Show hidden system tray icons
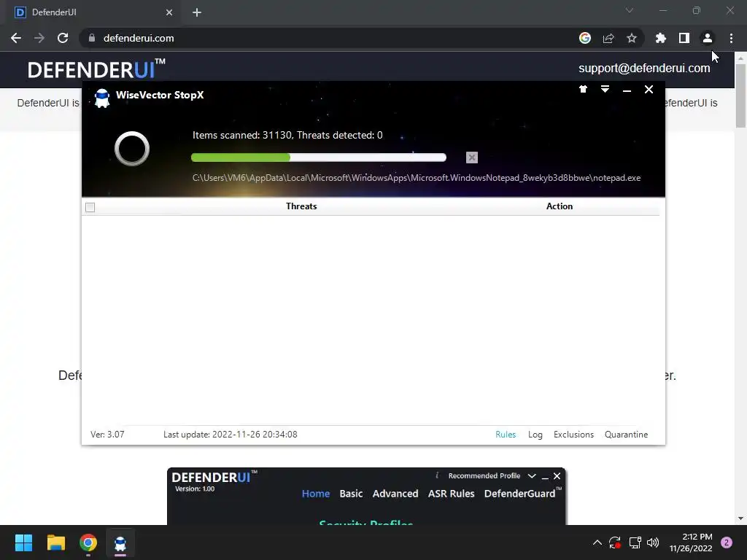 [x=597, y=542]
